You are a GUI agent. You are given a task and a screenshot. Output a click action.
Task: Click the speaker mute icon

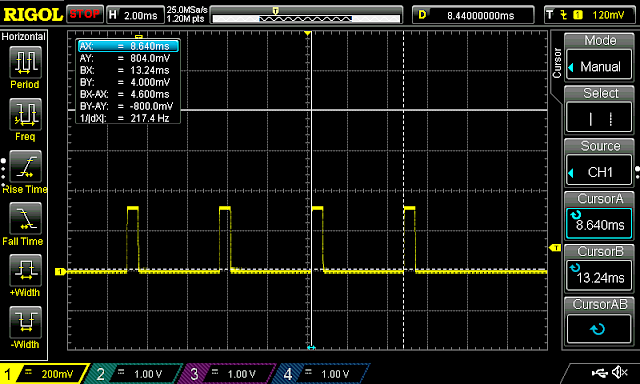(620, 372)
